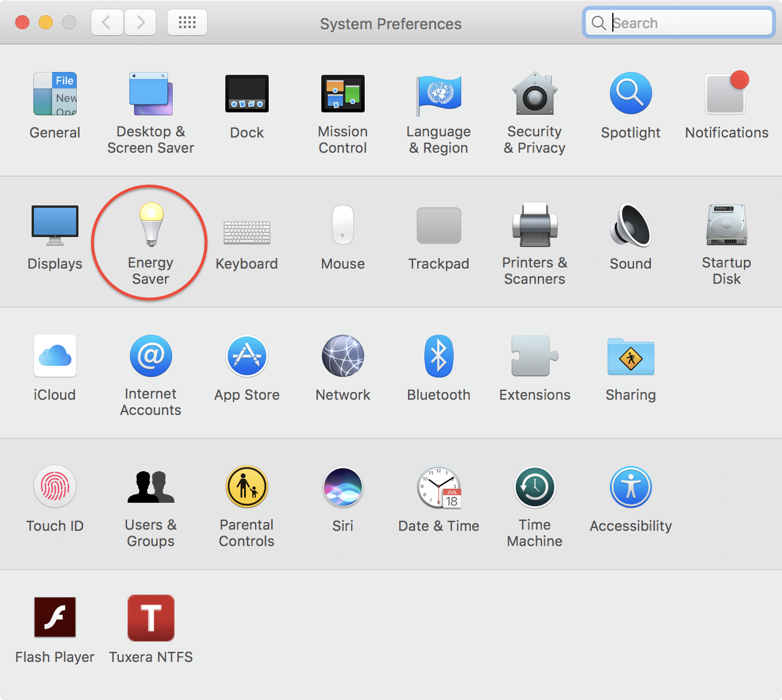Show all preference panes via grid button
The width and height of the screenshot is (782, 700).
187,22
